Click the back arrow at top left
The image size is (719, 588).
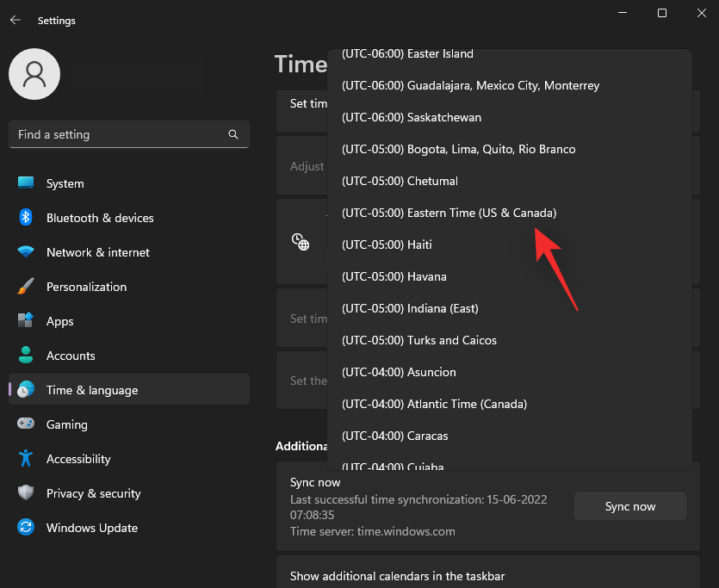point(15,20)
